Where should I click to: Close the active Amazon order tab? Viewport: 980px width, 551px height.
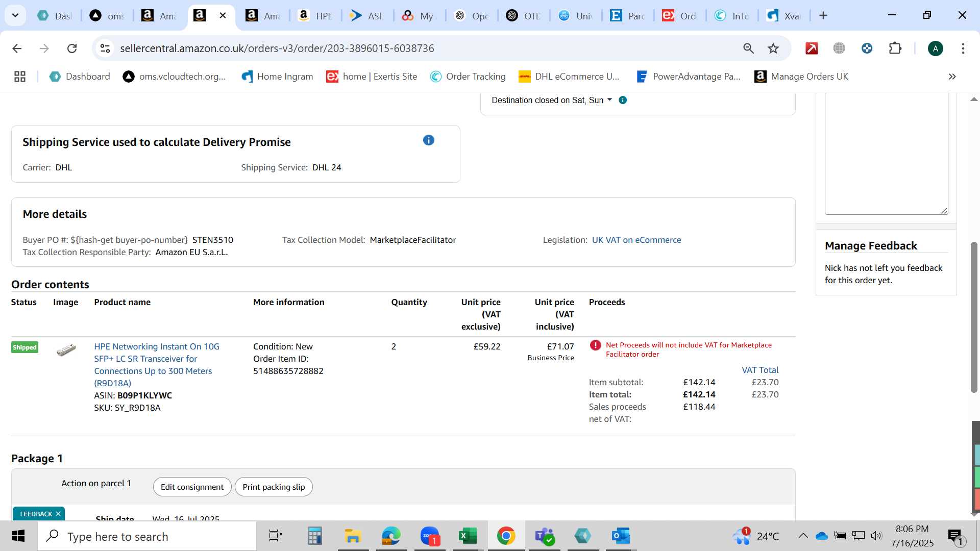pos(223,15)
